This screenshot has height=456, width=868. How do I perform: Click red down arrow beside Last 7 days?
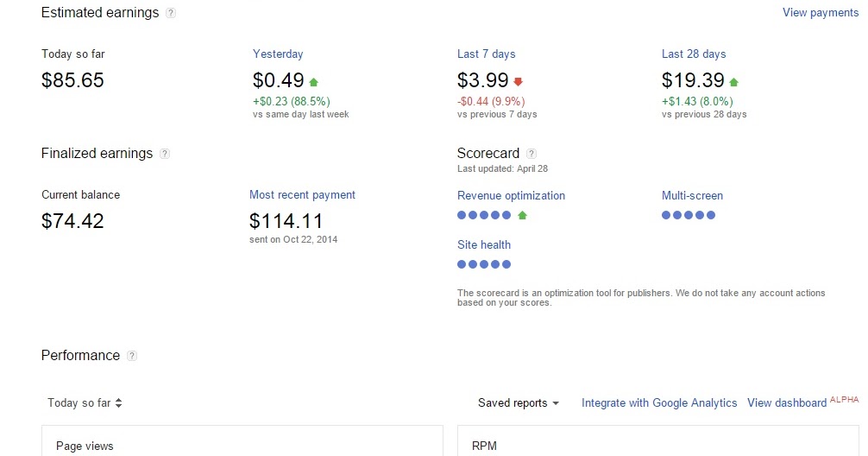coord(518,82)
